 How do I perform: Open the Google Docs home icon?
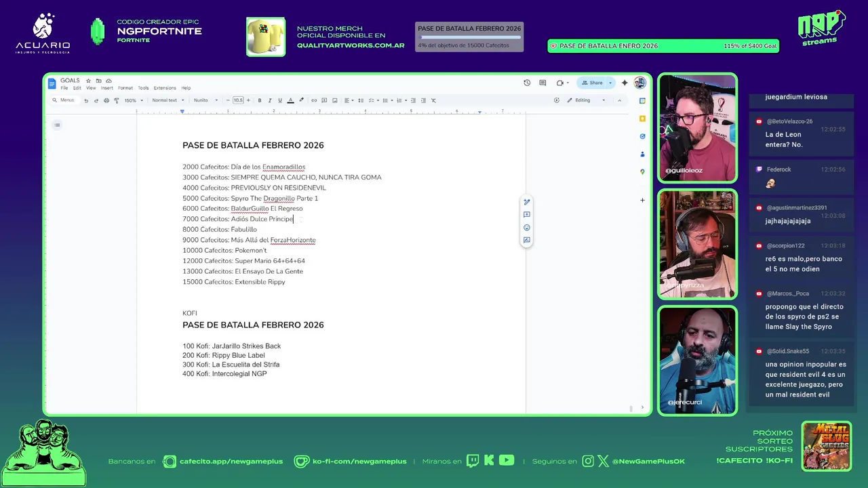point(52,83)
